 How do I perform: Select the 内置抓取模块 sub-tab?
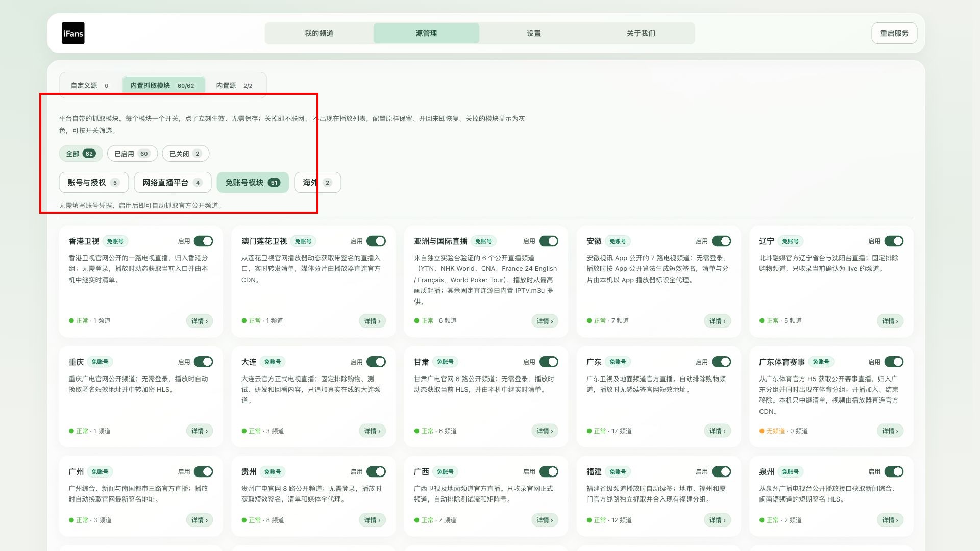(x=163, y=85)
